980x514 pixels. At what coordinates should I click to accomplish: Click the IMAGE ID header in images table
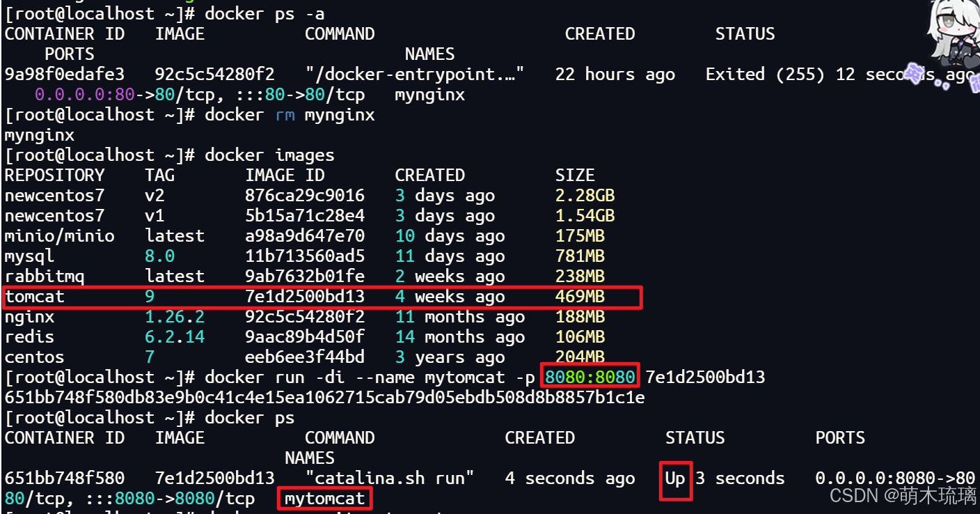coord(285,176)
